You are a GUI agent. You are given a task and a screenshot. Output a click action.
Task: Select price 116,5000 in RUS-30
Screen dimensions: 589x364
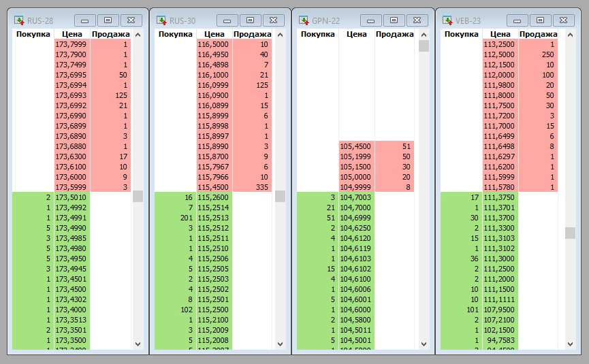click(x=214, y=44)
